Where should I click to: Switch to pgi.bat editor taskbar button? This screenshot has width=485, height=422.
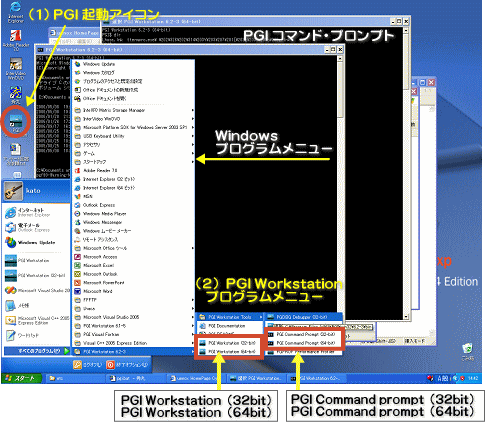(x=137, y=378)
